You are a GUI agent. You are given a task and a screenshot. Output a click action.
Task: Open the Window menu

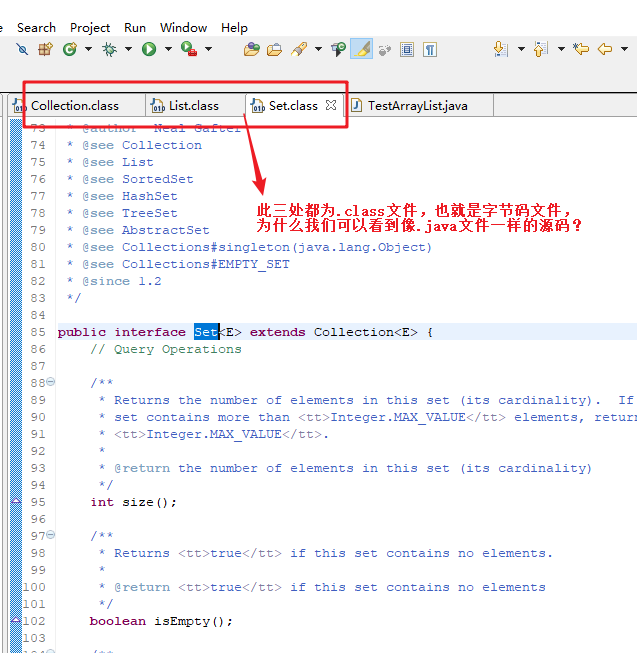[184, 28]
